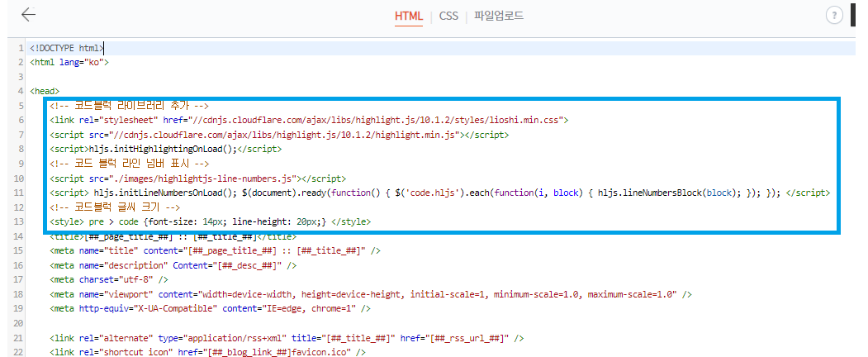Click line number 1 in the gutter
Viewport: 868px width, 357px height.
click(20, 48)
